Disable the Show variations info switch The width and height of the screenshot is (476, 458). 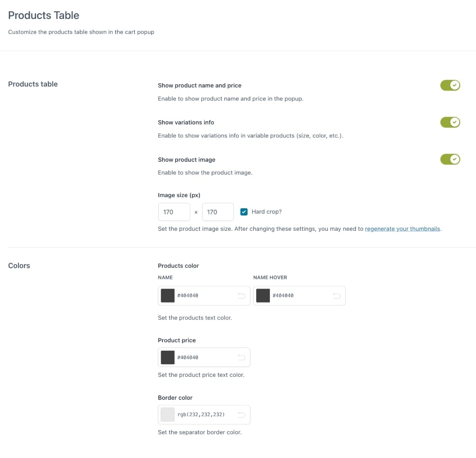450,122
